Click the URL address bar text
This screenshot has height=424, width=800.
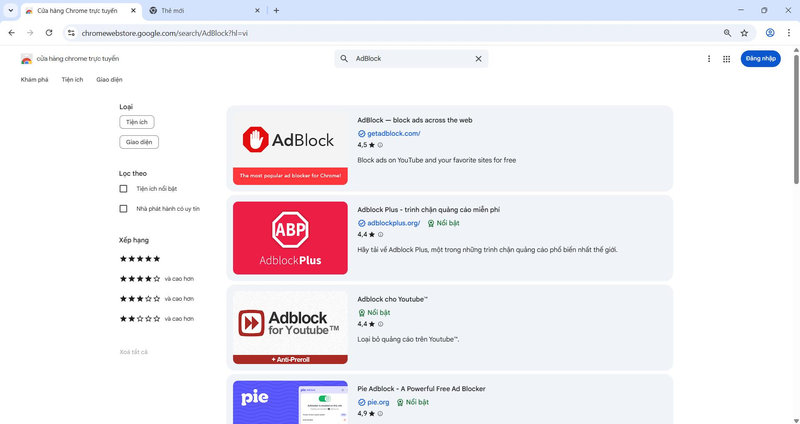165,33
